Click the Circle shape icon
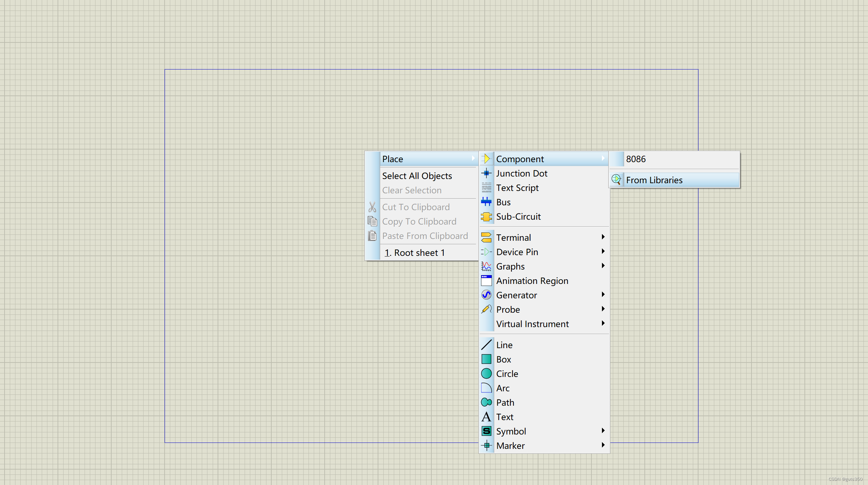 (486, 373)
